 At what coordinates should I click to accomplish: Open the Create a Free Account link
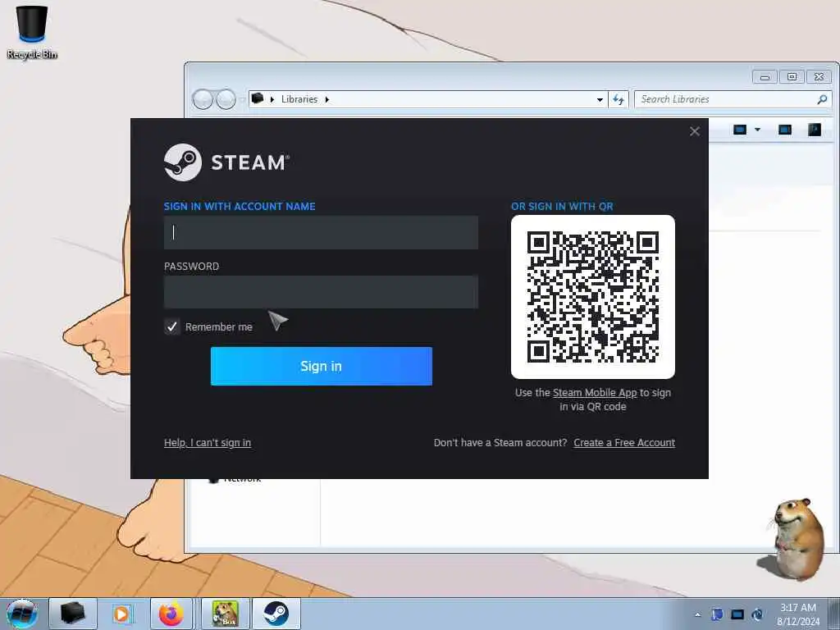[624, 442]
